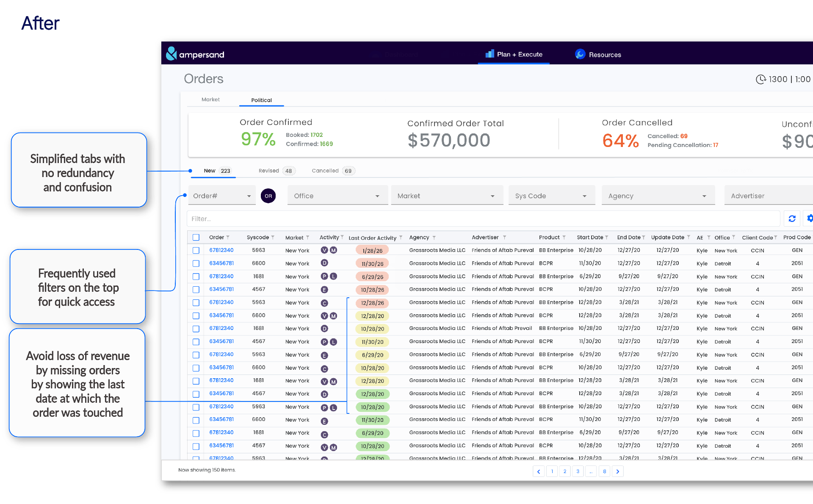
Task: Go to the next page of results
Action: (618, 471)
